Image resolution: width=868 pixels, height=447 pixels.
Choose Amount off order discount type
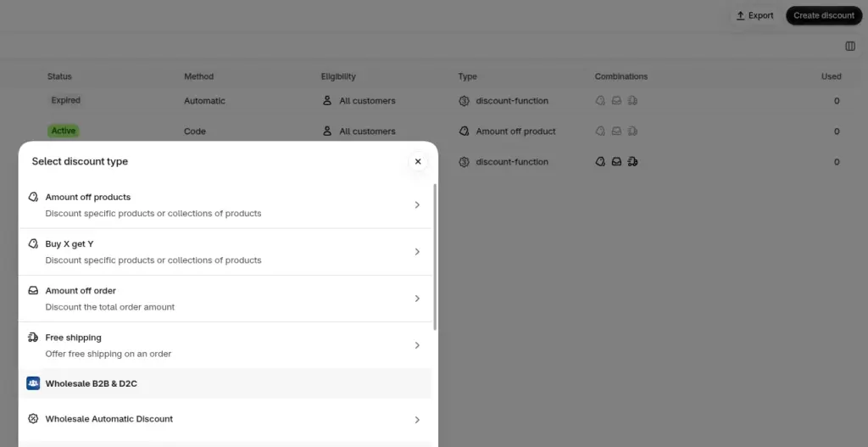click(225, 299)
